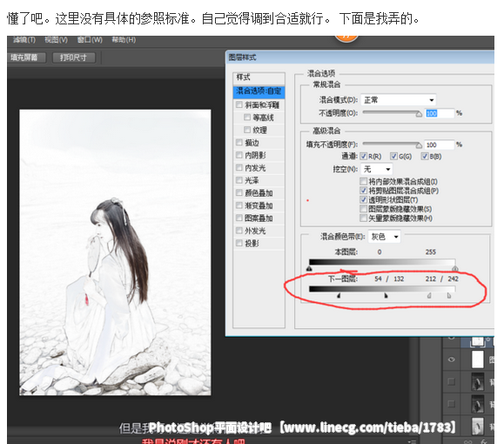Open the 帮助(H) menu
Image resolution: width=504 pixels, height=444 pixels.
pos(124,40)
